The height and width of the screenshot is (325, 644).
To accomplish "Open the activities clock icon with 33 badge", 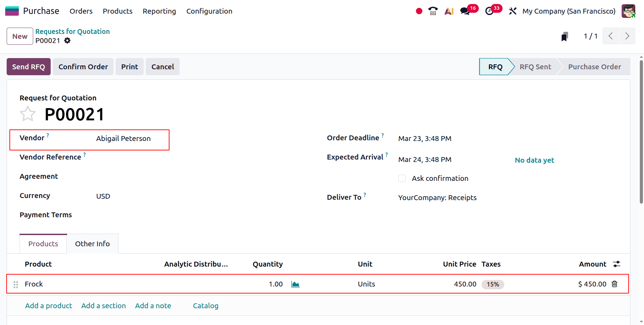I will coord(489,11).
